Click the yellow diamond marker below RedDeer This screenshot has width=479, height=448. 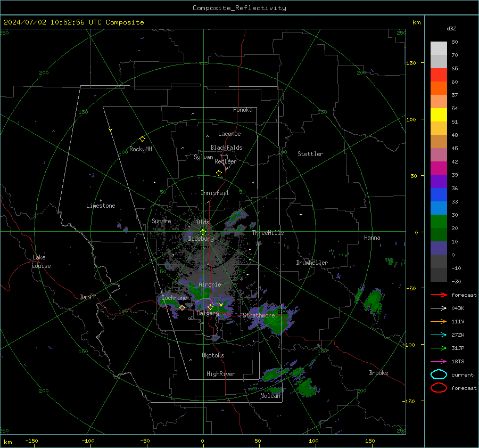click(219, 173)
